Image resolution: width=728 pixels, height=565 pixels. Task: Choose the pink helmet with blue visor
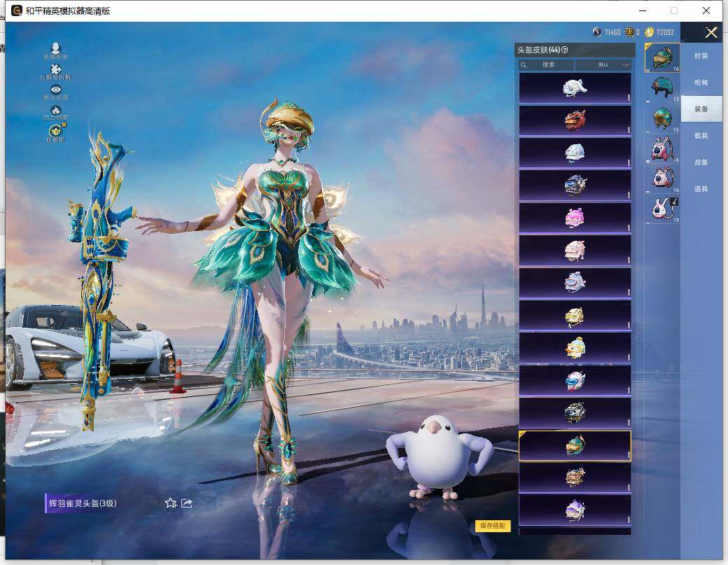[x=575, y=380]
